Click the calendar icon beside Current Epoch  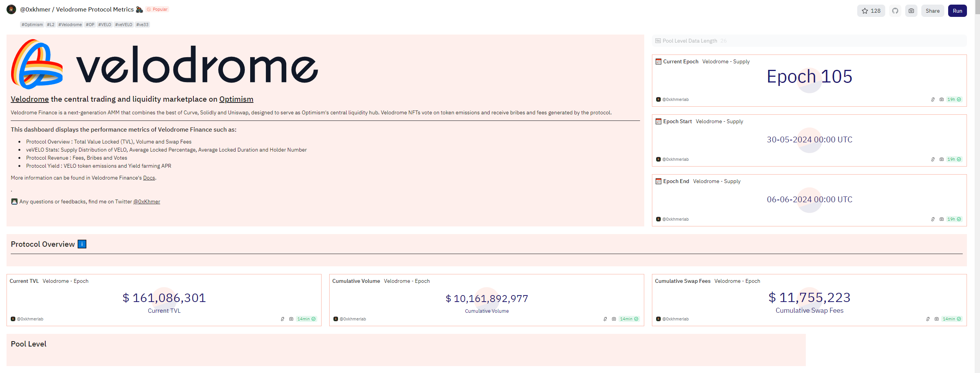[x=658, y=61]
